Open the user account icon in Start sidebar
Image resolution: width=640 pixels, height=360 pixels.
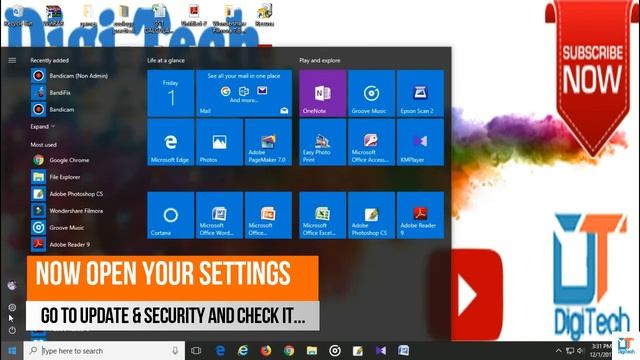12,285
